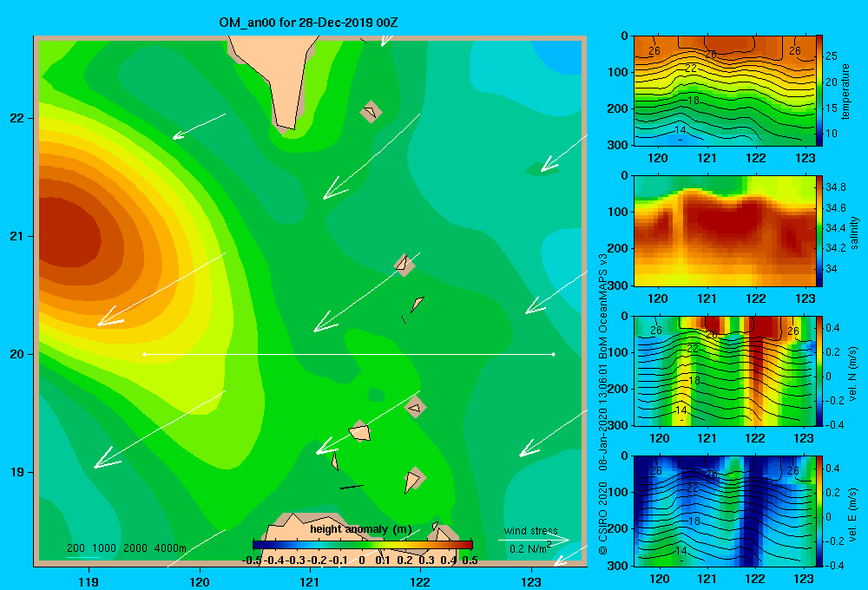The height and width of the screenshot is (590, 868).
Task: Select the western endpoint of the transect line
Action: coord(144,354)
